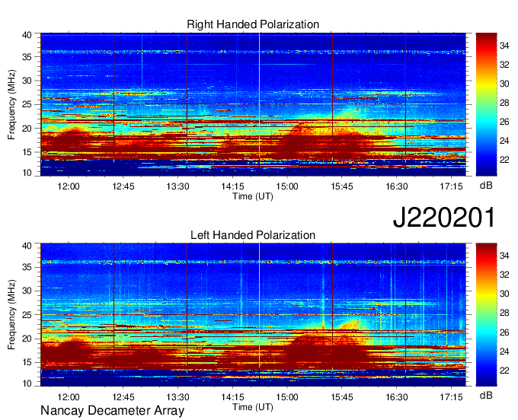The height and width of the screenshot is (420, 518).
Task: Click the 10 MHz tick on Left Handed plot
Action: 27,383
